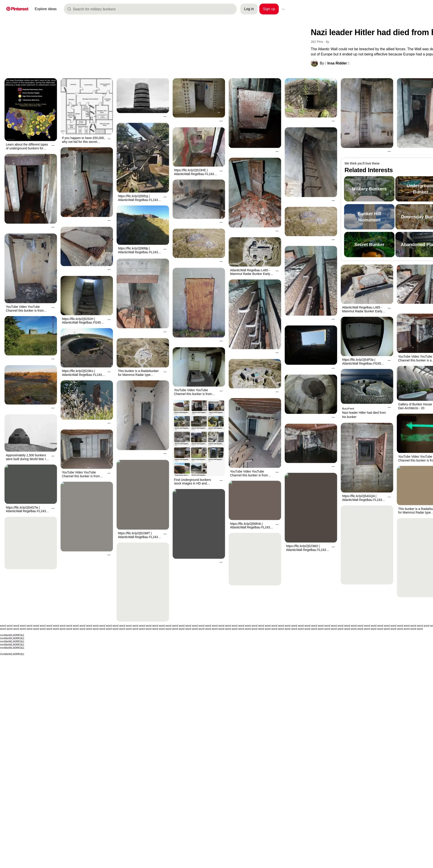Screen dimensions: 433x868
Task: Open the bunker floor plan drawing pin
Action: pyautogui.click(x=87, y=107)
